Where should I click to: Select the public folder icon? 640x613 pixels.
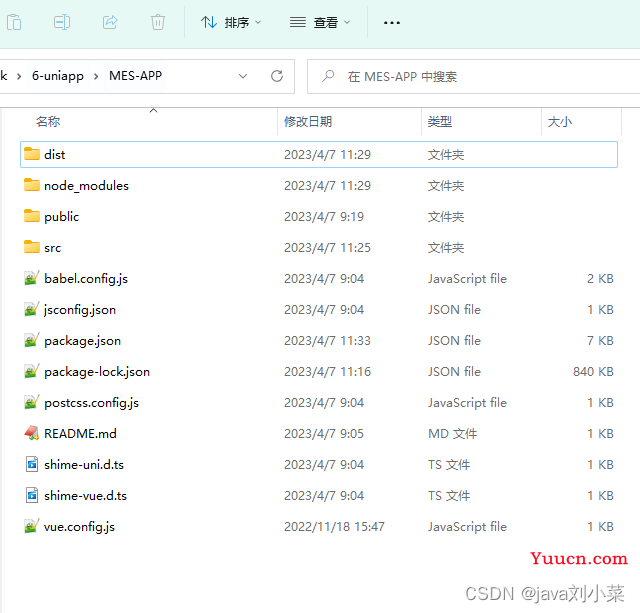pyautogui.click(x=32, y=216)
